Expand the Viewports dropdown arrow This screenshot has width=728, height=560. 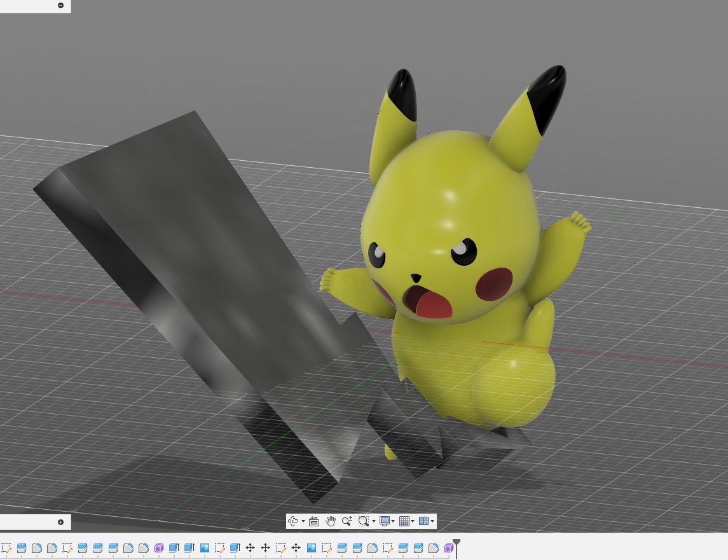[432, 521]
